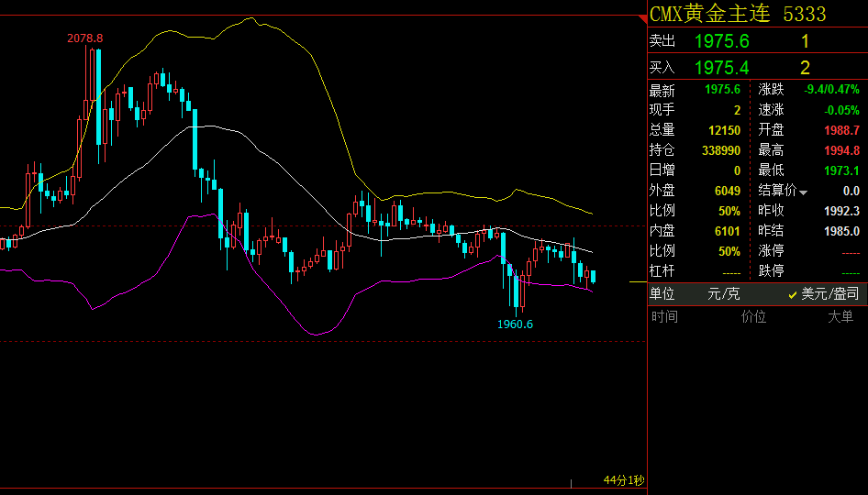Viewport: 868px width, 495px height.
Task: Click the 速涨 value -0.05%
Action: click(x=841, y=110)
